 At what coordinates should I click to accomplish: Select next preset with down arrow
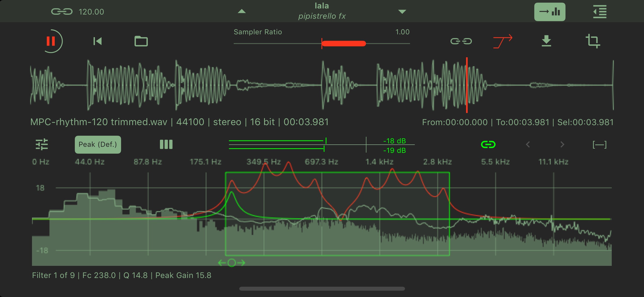coord(402,12)
